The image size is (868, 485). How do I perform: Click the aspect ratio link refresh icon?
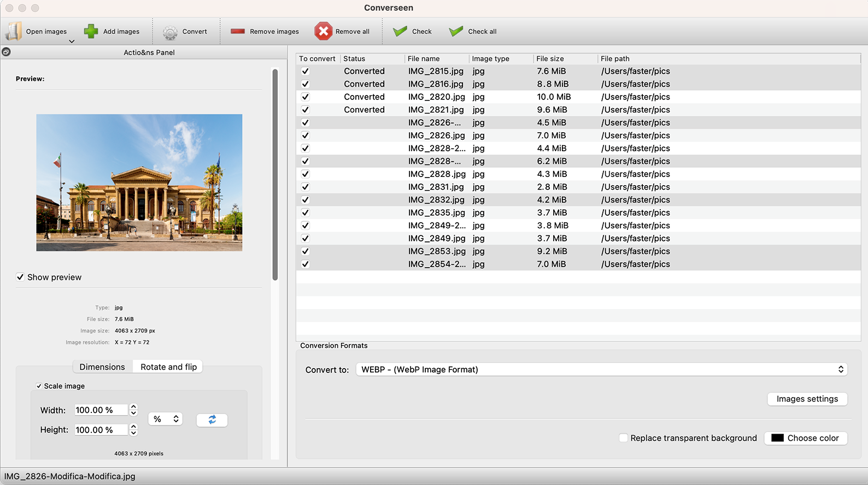point(212,419)
